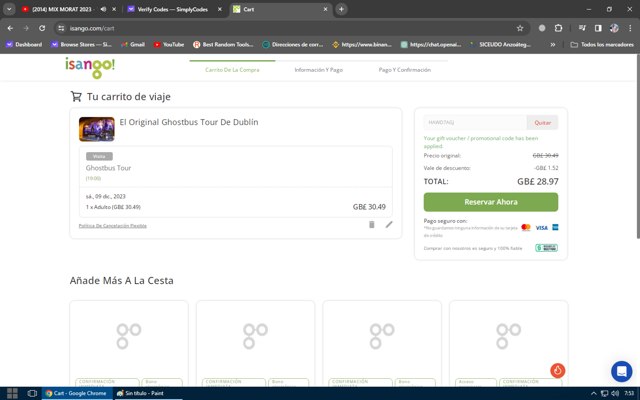Viewport: 640px width, 400px height.
Task: Click the Mastercard logo
Action: (526, 227)
